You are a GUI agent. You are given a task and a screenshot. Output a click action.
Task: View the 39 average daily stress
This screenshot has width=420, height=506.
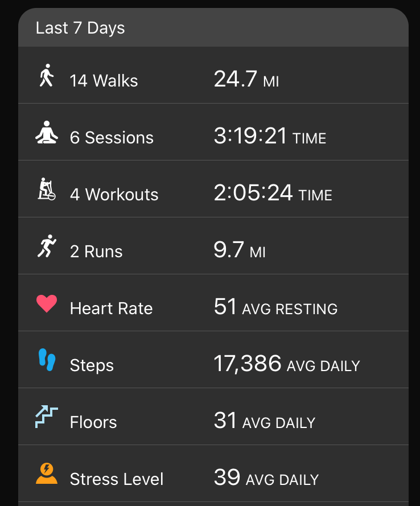click(x=266, y=478)
